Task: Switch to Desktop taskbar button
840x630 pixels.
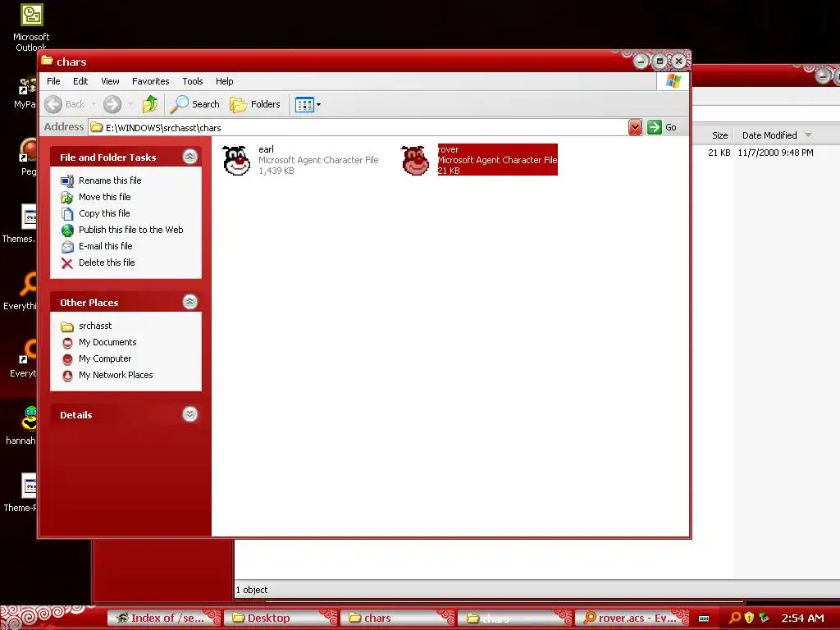Action: (281, 618)
